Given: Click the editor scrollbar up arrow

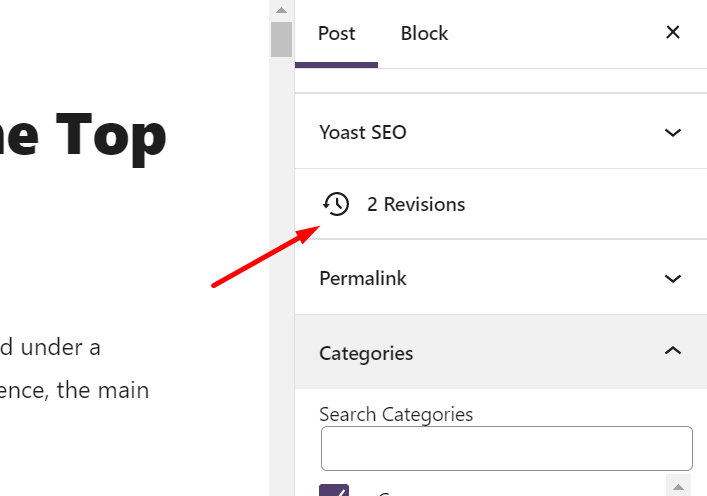Looking at the screenshot, I should tap(281, 8).
